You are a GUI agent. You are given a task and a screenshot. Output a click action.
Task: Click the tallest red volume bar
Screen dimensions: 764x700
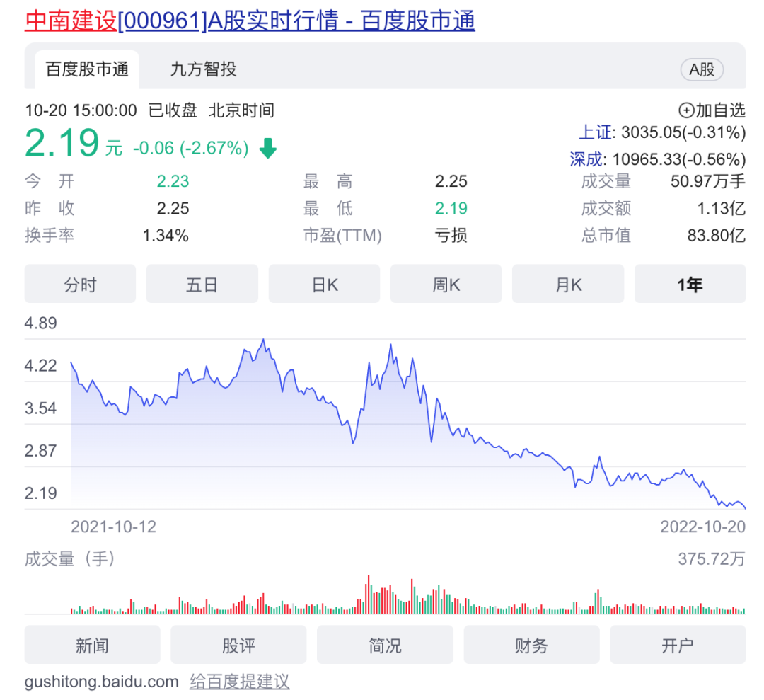[x=369, y=595]
